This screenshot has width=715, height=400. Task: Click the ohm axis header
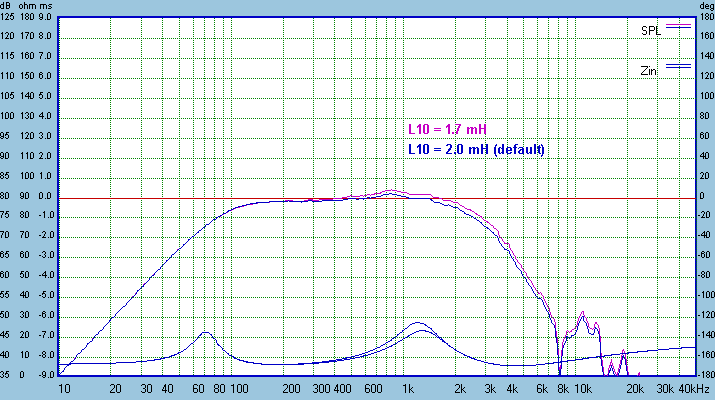(27, 6)
